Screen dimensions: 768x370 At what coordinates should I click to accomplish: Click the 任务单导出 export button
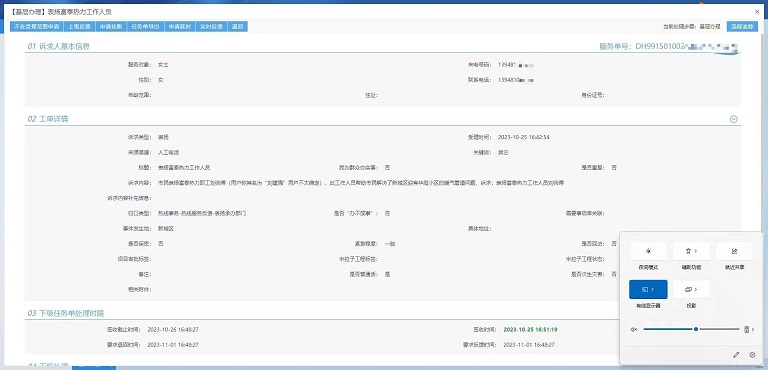coord(145,27)
